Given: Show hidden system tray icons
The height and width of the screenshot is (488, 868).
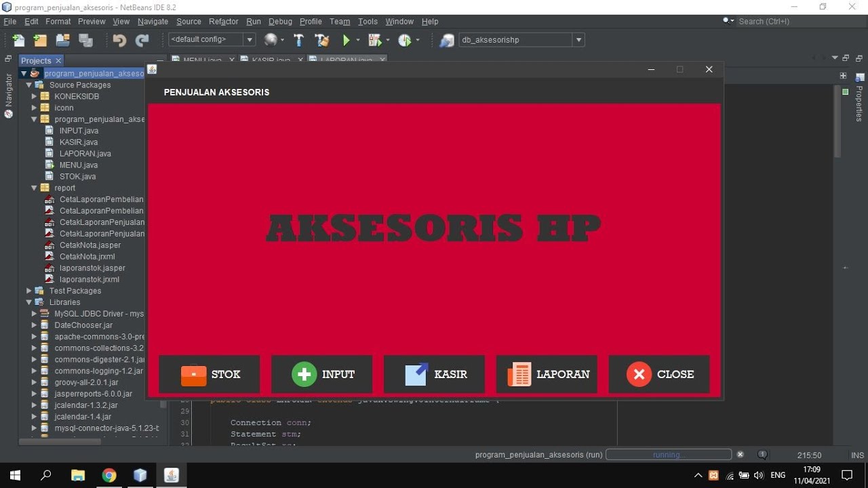Looking at the screenshot, I should [698, 475].
